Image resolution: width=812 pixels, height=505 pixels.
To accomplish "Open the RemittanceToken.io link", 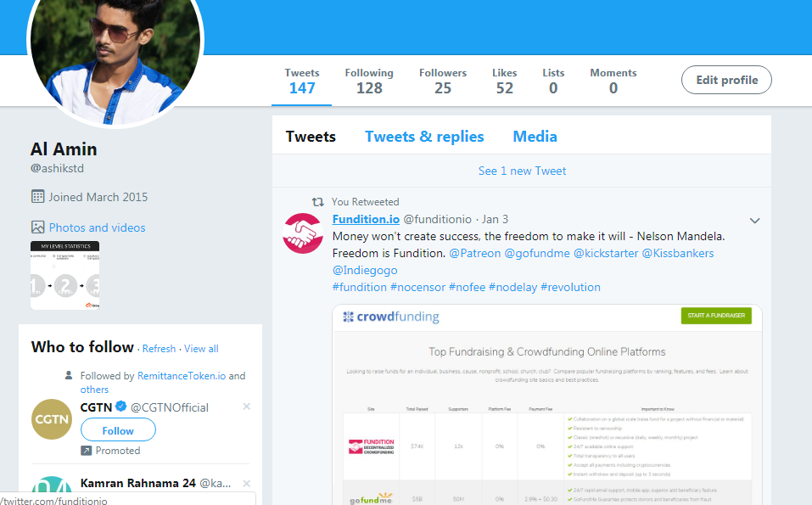I will (182, 375).
